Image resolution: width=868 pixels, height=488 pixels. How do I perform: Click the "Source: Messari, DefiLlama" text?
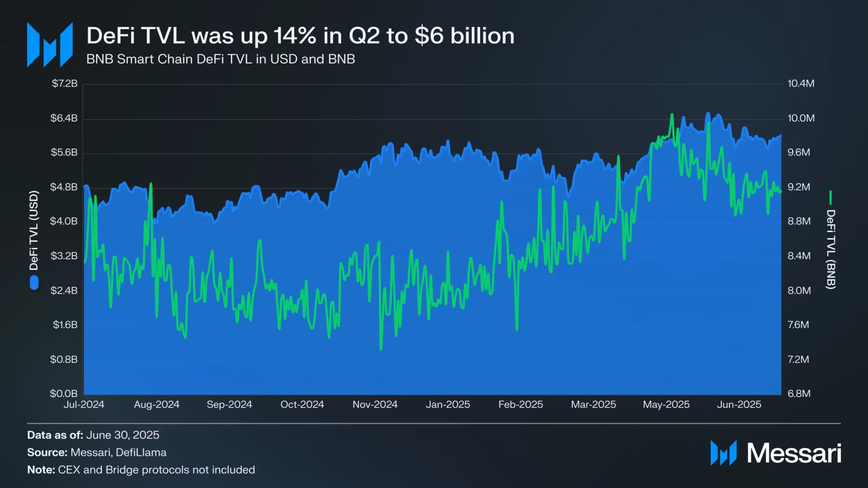97,452
